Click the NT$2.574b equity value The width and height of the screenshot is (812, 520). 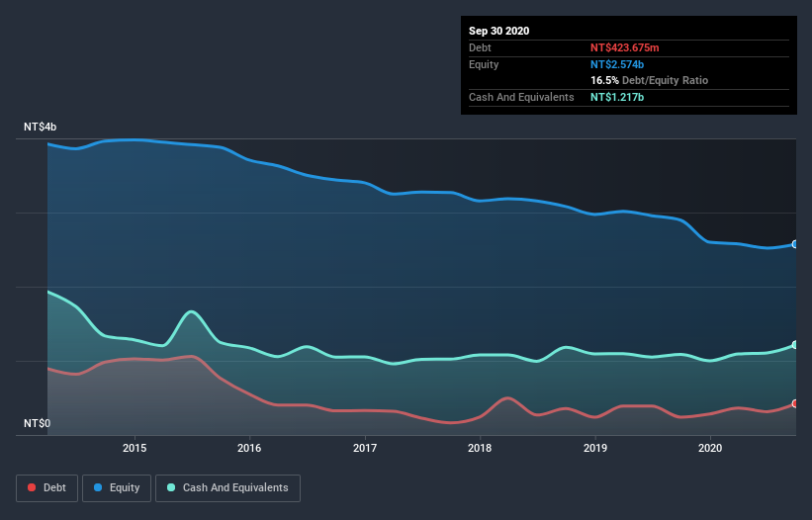(617, 64)
